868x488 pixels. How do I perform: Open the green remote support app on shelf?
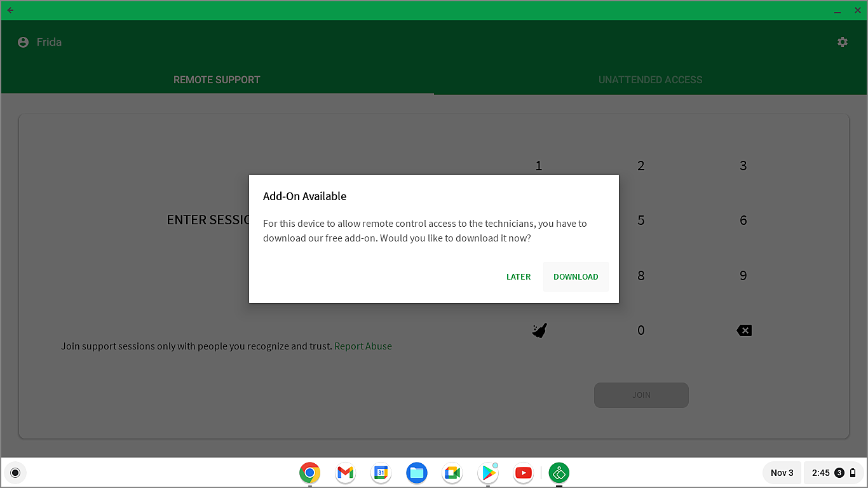point(559,473)
